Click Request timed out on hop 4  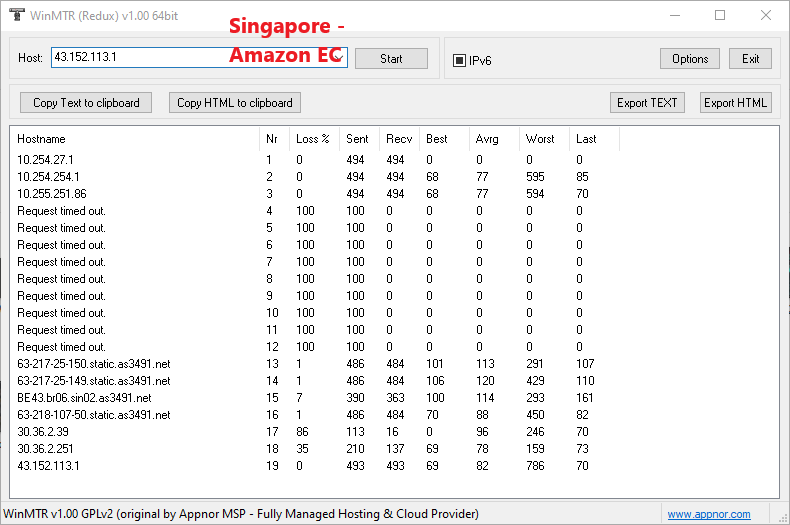[x=61, y=211]
